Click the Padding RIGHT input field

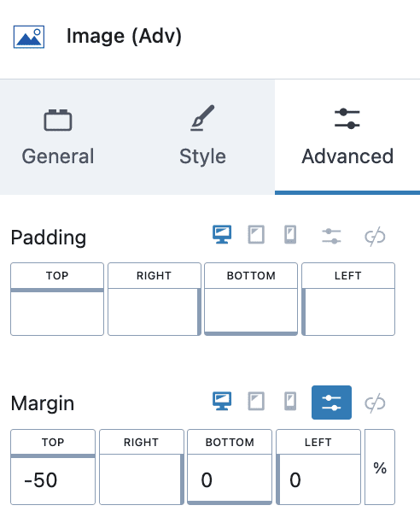(155, 312)
